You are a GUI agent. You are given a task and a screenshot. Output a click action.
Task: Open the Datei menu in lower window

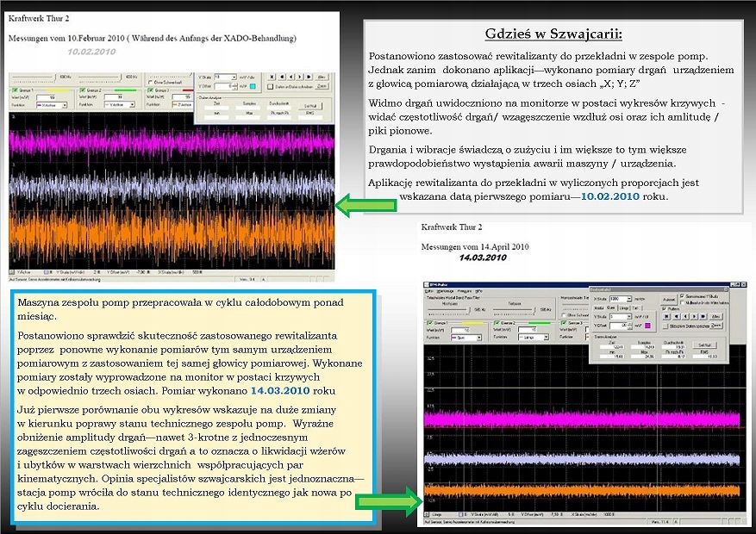(x=428, y=291)
